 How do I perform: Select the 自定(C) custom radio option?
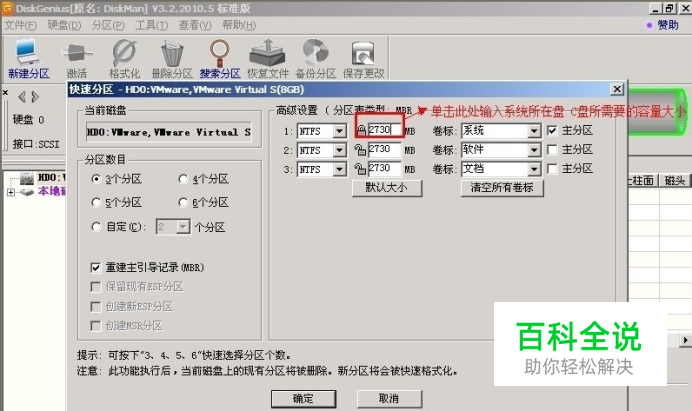[x=96, y=227]
